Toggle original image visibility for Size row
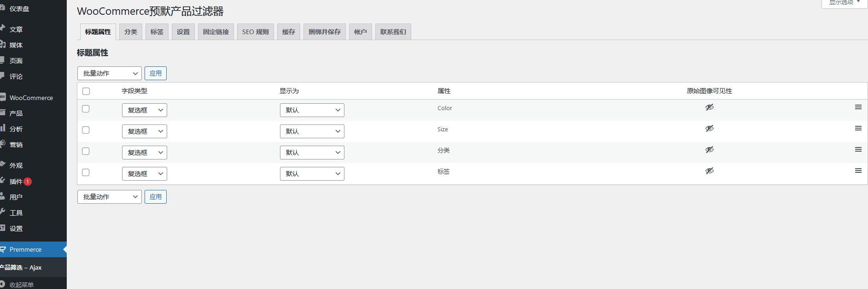Screen dimensions: 868x289 tap(709, 129)
